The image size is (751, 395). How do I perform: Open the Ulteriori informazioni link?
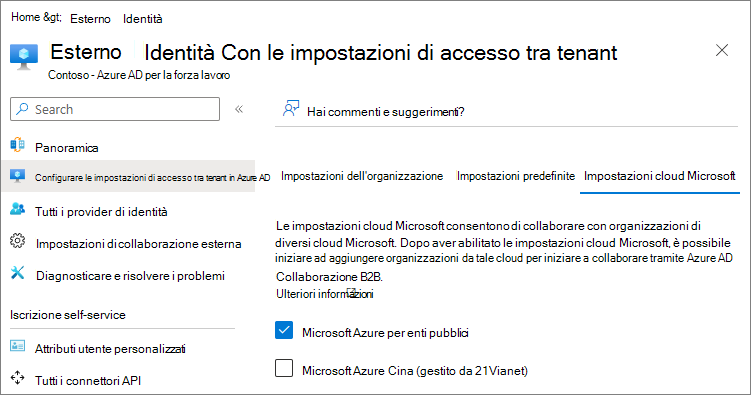click(325, 294)
